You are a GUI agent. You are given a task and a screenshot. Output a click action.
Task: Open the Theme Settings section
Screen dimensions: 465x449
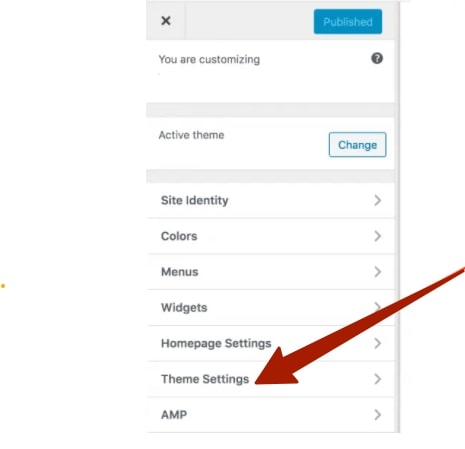point(270,379)
